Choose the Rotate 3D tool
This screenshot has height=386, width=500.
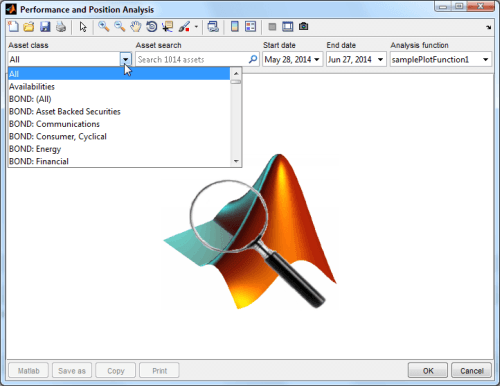point(152,27)
